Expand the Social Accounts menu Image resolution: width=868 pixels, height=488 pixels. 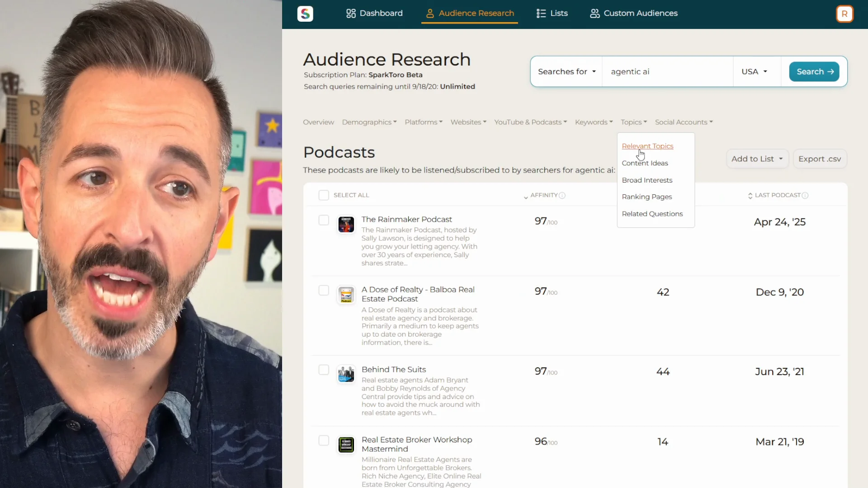[684, 122]
